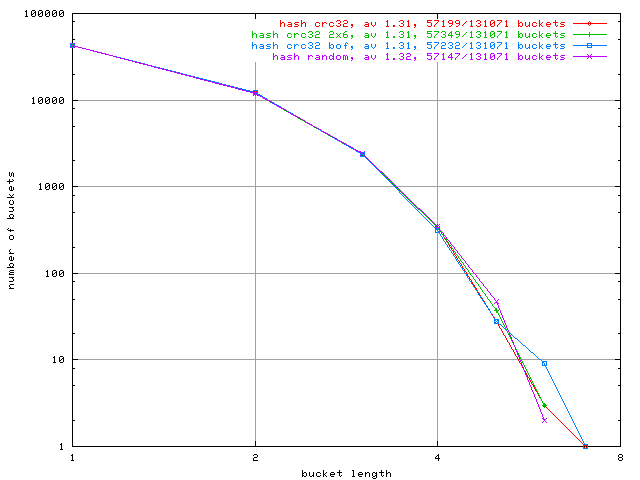Click the blue square point near 9 buckets

pos(544,363)
